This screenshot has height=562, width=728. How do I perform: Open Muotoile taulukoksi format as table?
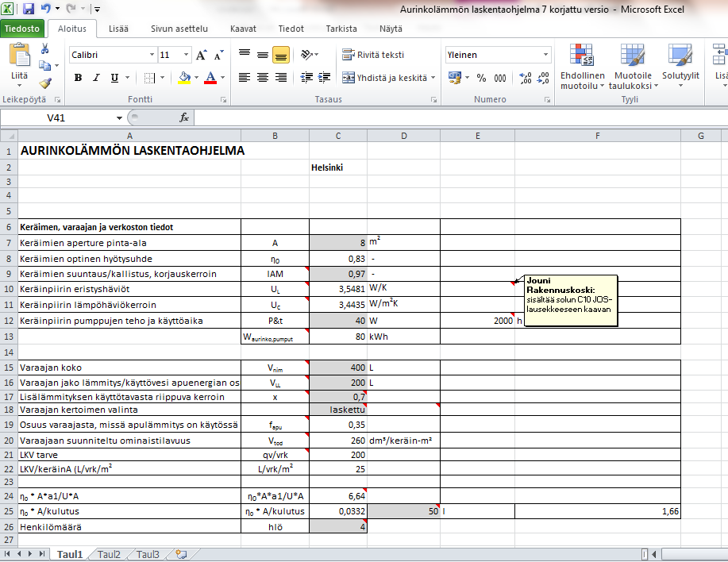coord(634,67)
